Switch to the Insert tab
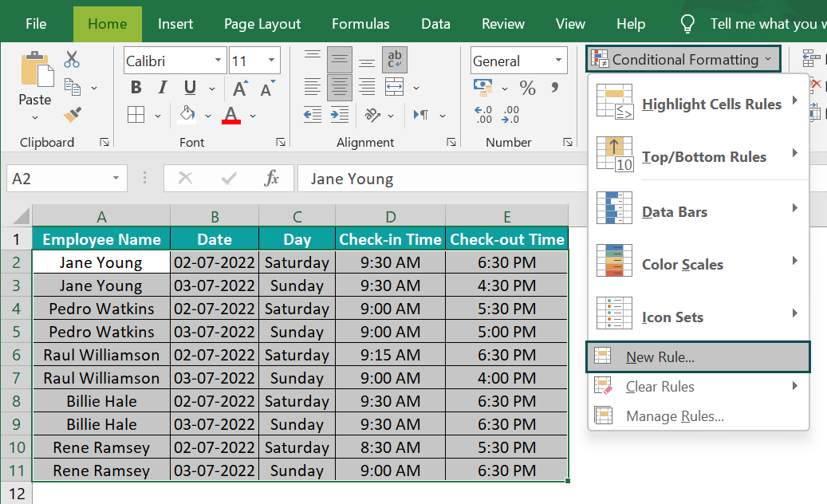This screenshot has height=504, width=827. coord(175,24)
